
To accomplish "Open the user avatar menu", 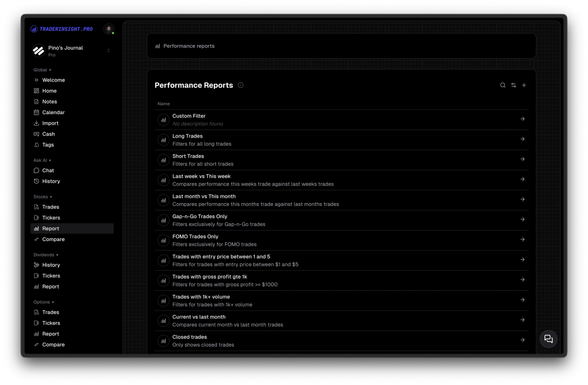I will point(109,29).
